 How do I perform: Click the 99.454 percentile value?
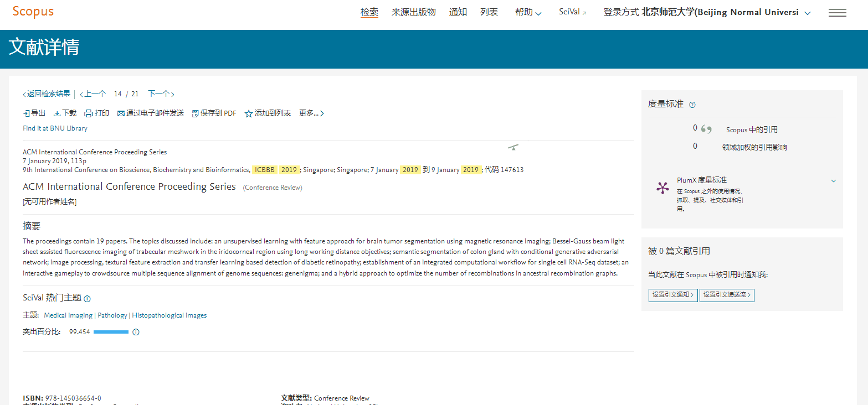80,332
